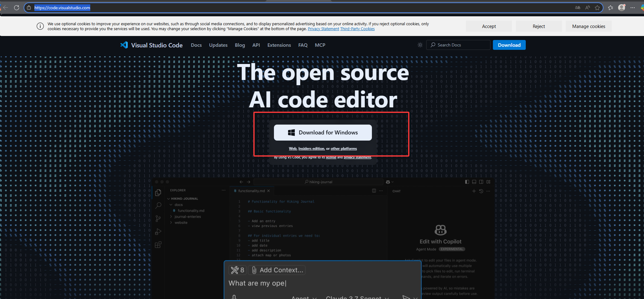This screenshot has width=644, height=299.
Task: Click the browser back arrow
Action: coord(6,8)
